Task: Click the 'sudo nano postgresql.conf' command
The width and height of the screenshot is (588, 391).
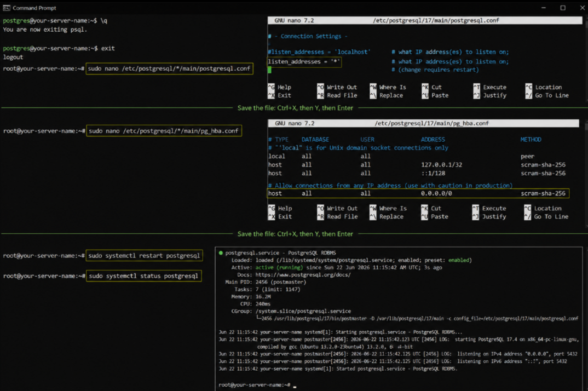Action: coord(169,68)
